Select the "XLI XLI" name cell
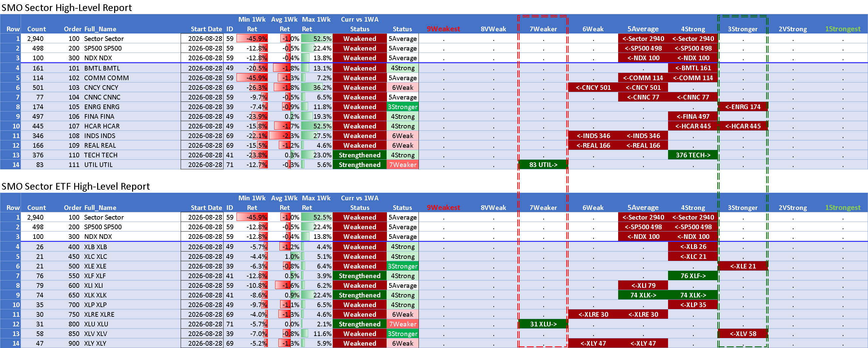Screen dimensions: 868x348 pos(93,285)
